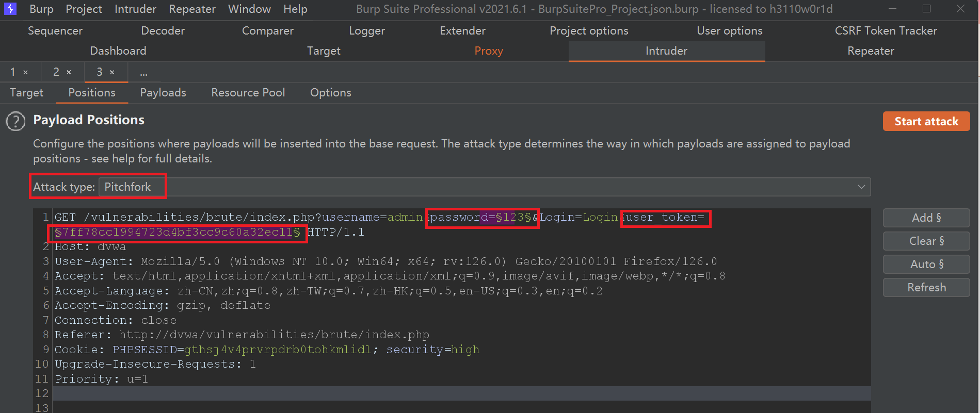The width and height of the screenshot is (980, 413).
Task: Switch to the Target main tab
Action: coord(324,51)
